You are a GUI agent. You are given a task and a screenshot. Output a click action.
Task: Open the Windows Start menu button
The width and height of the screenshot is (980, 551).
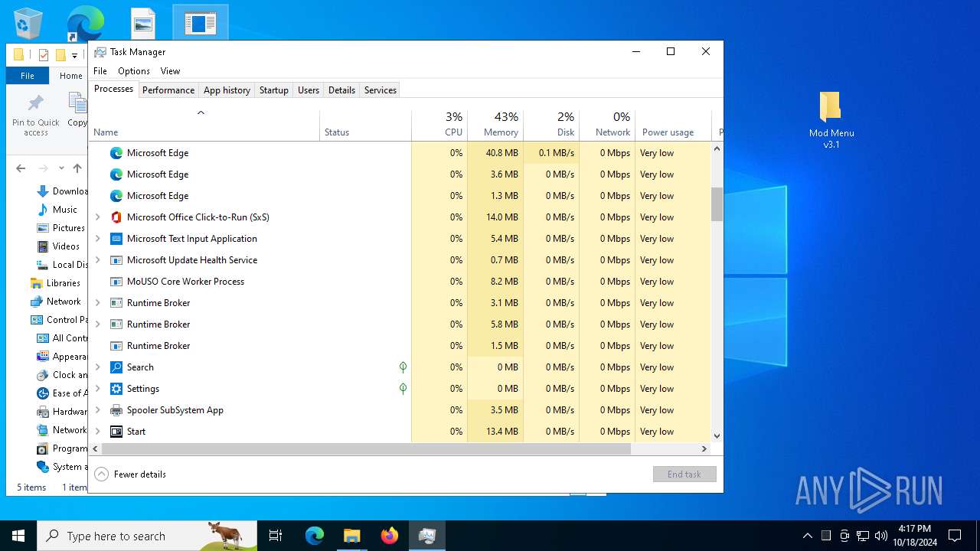(18, 536)
